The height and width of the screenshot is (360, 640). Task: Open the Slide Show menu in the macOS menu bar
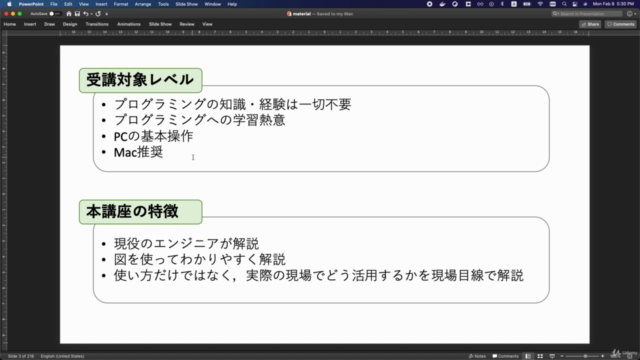click(187, 4)
